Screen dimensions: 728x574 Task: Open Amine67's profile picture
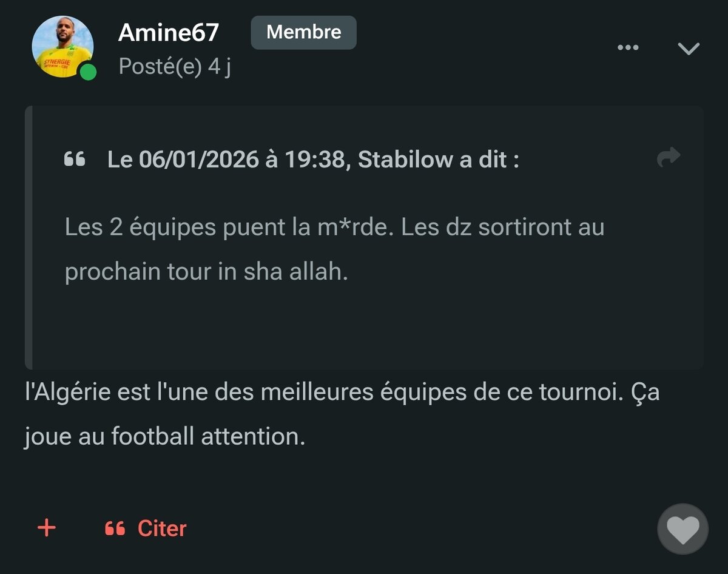62,47
